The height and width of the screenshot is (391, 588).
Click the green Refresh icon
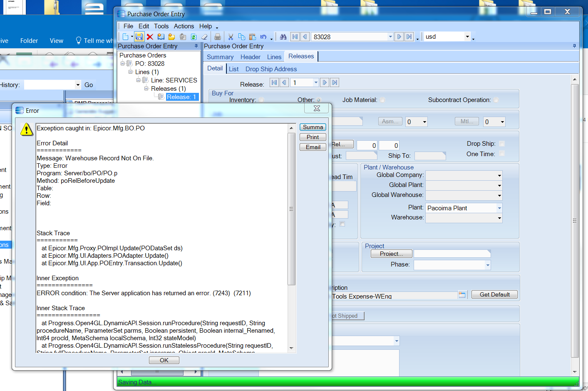click(x=194, y=37)
